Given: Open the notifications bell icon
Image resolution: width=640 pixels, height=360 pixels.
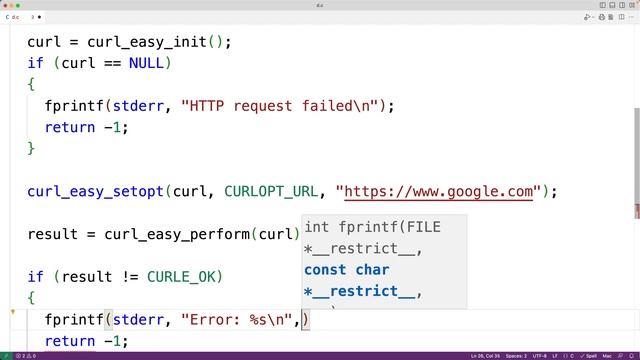Looking at the screenshot, I should pos(631,356).
